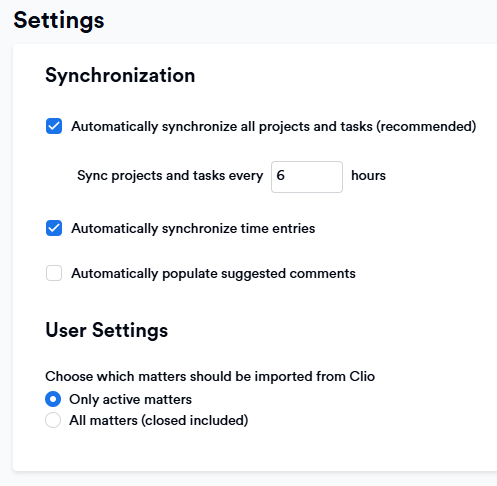Click the 'Automatically populate suggested comments' label text
Image resolution: width=497 pixels, height=486 pixels.
pyautogui.click(x=213, y=274)
